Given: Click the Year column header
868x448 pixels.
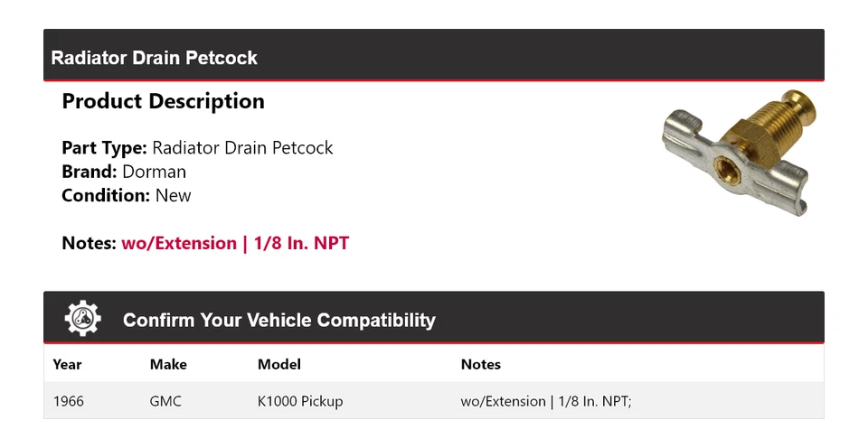Looking at the screenshot, I should click(x=67, y=365).
